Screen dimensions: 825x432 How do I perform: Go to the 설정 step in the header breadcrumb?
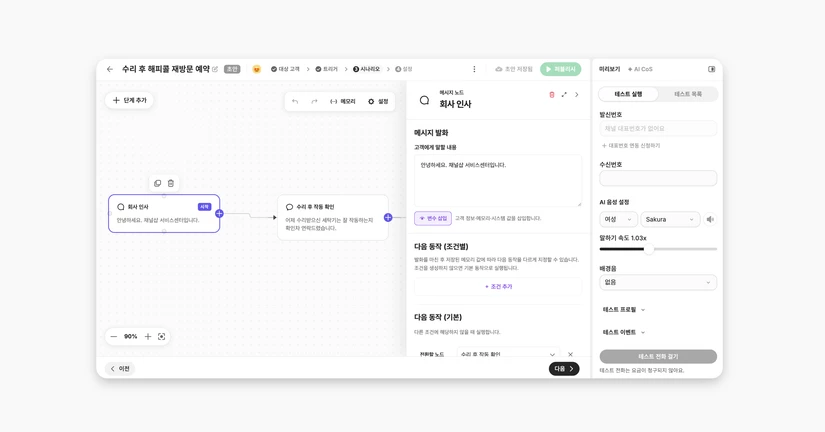[404, 69]
